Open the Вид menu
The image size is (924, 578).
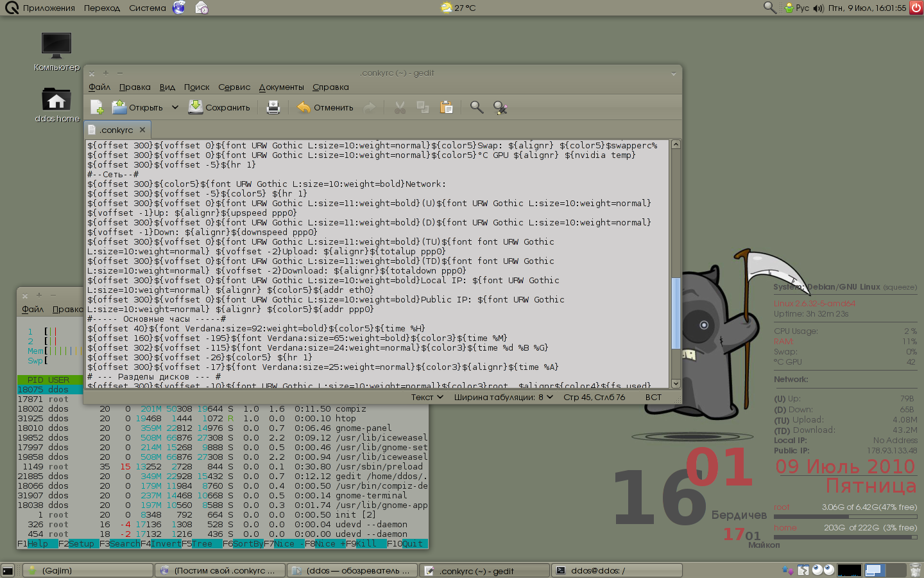point(167,87)
